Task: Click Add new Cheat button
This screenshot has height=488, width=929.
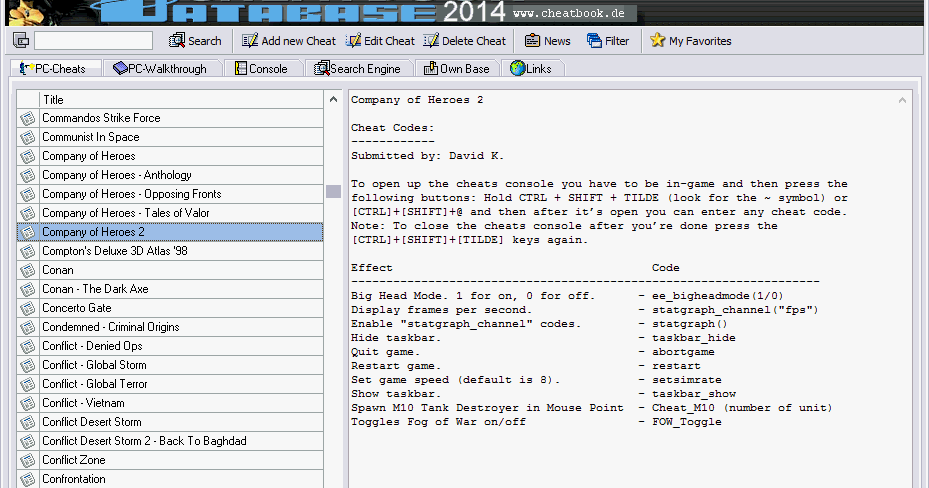Action: [x=289, y=41]
